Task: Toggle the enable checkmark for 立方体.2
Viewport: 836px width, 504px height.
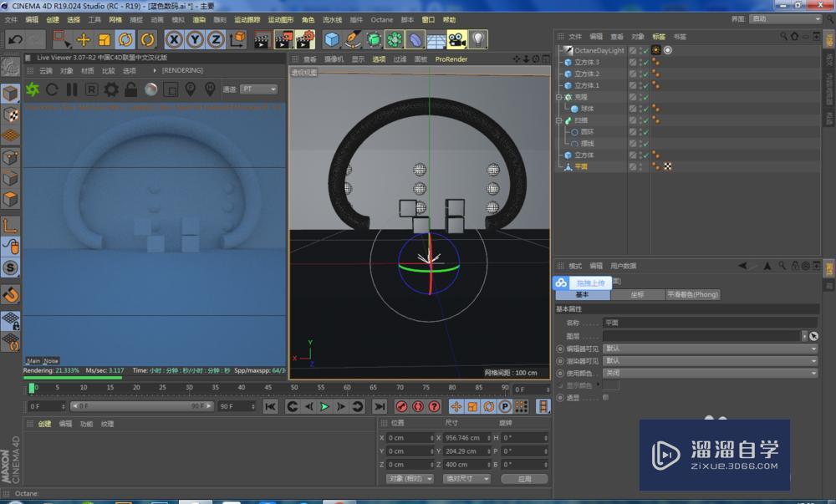Action: coord(646,74)
